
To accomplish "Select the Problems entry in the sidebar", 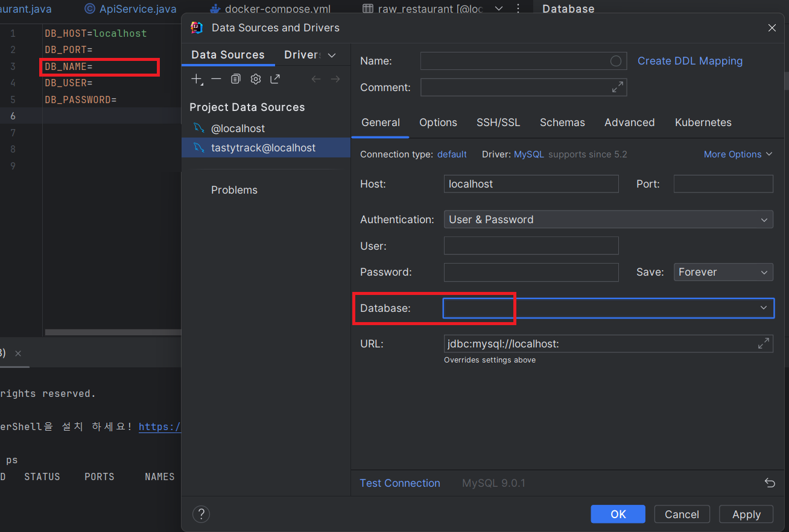I will pos(234,190).
